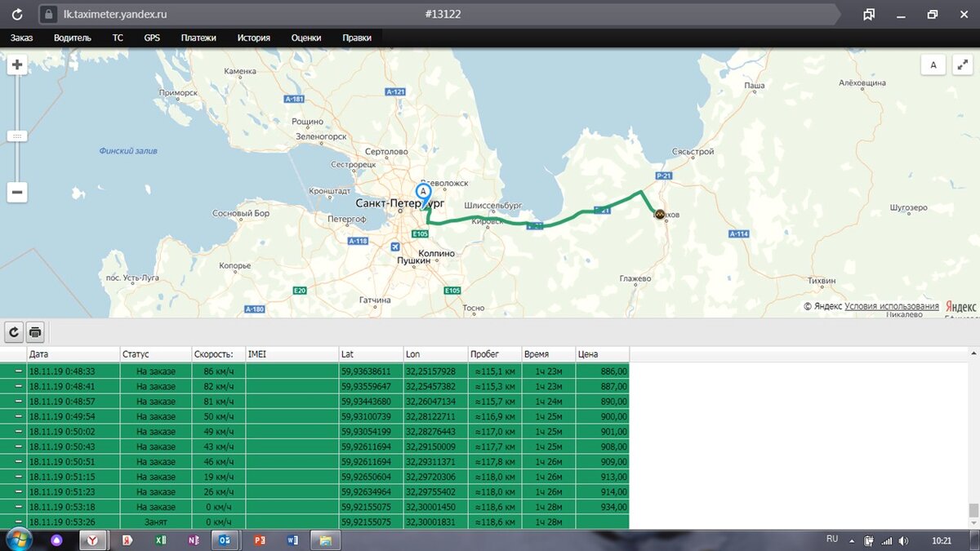The width and height of the screenshot is (980, 551).
Task: Open the volume control in system tray
Action: (904, 540)
